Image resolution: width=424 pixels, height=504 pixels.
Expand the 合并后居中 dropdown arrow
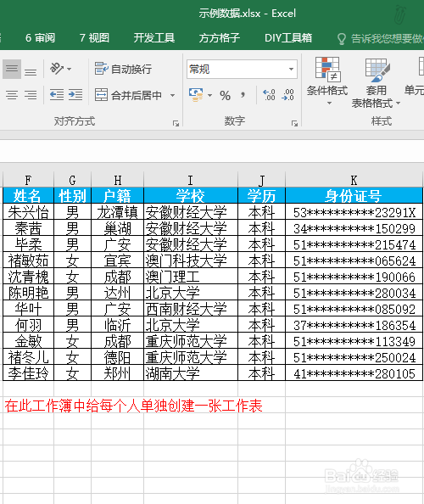pyautogui.click(x=172, y=96)
